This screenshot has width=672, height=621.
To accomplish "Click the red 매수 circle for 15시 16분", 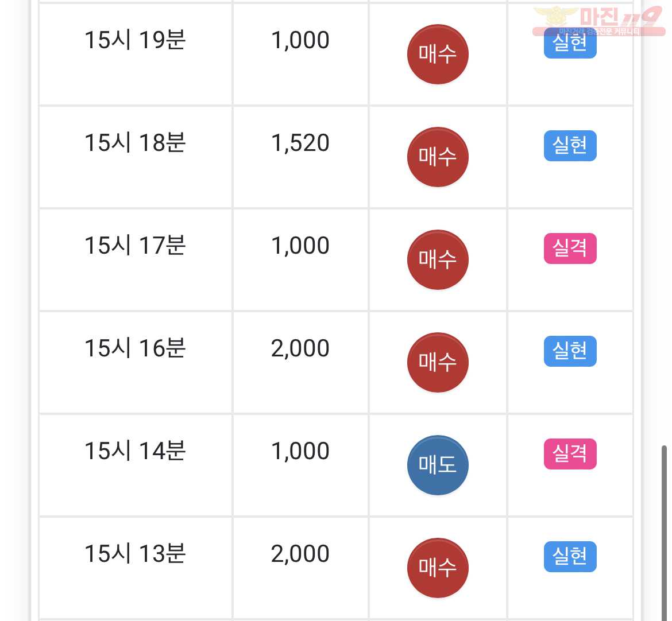I will (438, 363).
